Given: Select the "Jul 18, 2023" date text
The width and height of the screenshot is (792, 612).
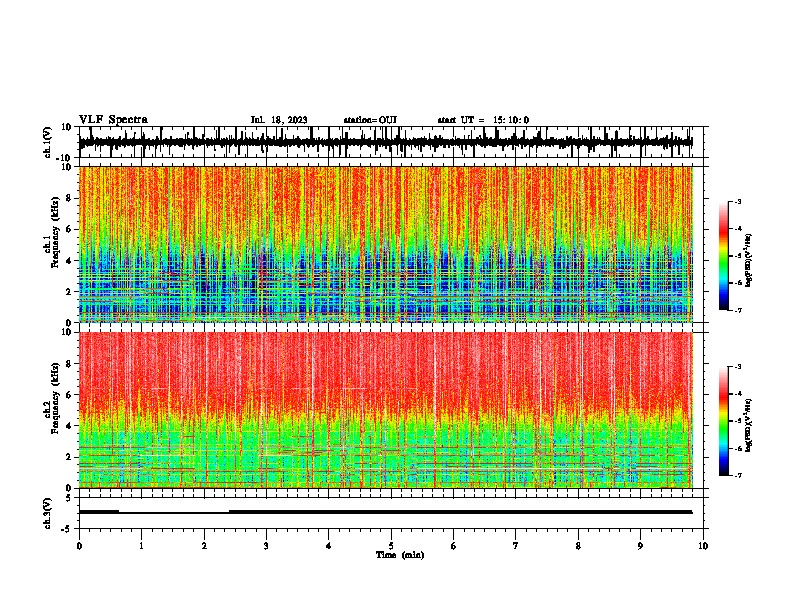Looking at the screenshot, I should tap(279, 120).
